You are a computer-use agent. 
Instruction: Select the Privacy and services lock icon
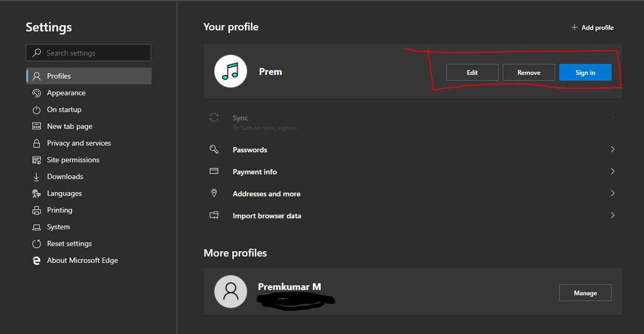click(36, 143)
